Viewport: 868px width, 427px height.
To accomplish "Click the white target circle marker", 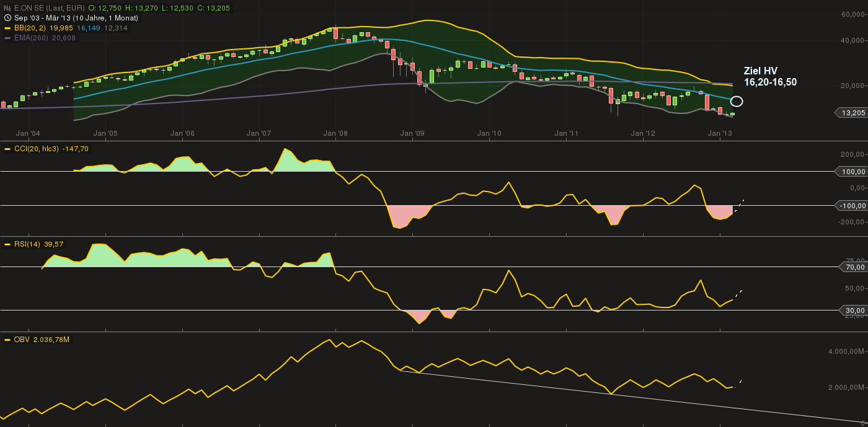I will tap(737, 101).
